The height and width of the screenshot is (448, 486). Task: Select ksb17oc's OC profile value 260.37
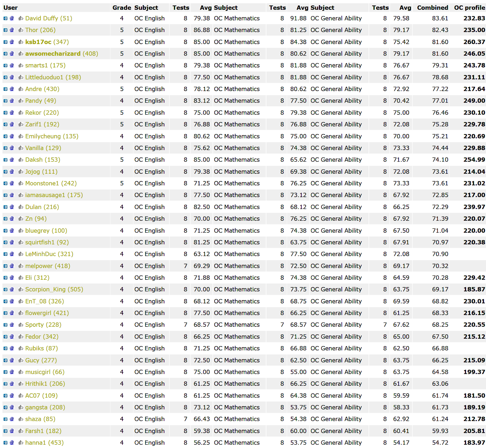[474, 42]
